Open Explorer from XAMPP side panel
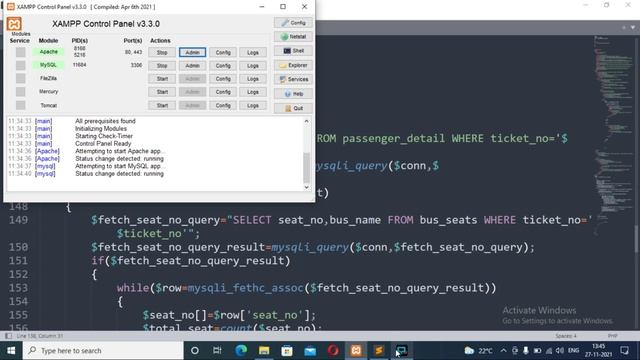Image resolution: width=640 pixels, height=360 pixels. (x=293, y=65)
